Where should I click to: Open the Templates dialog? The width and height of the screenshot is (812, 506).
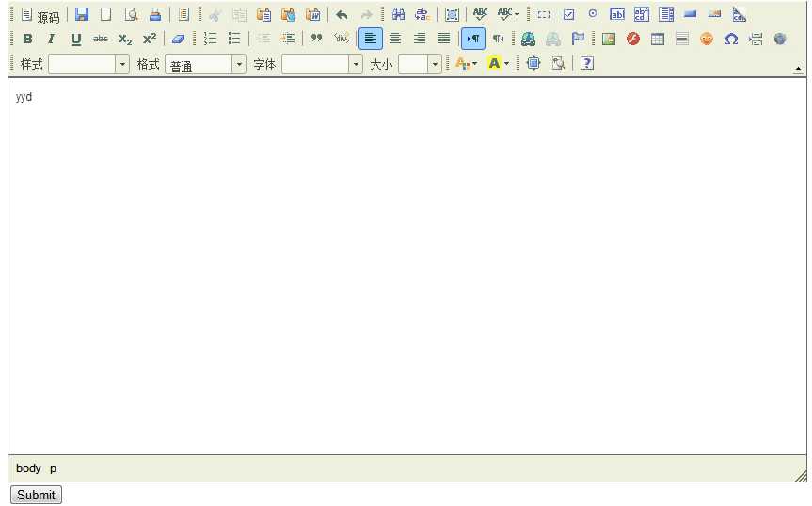[x=183, y=14]
